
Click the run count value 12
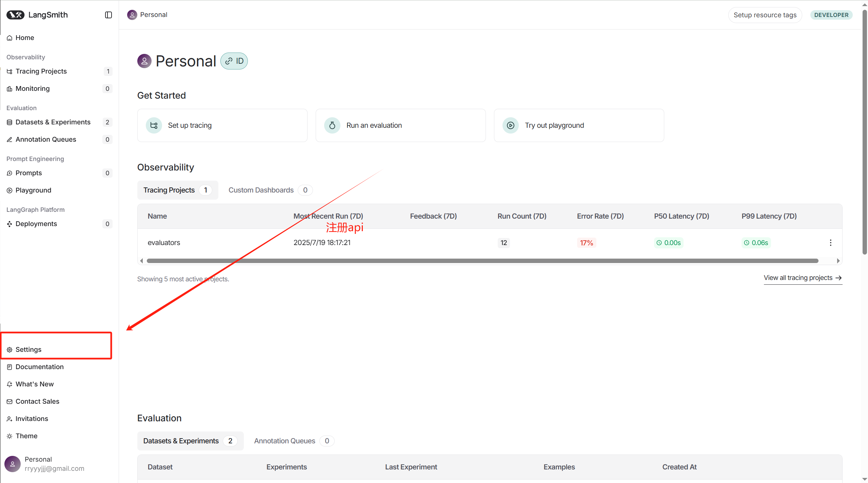tap(504, 243)
